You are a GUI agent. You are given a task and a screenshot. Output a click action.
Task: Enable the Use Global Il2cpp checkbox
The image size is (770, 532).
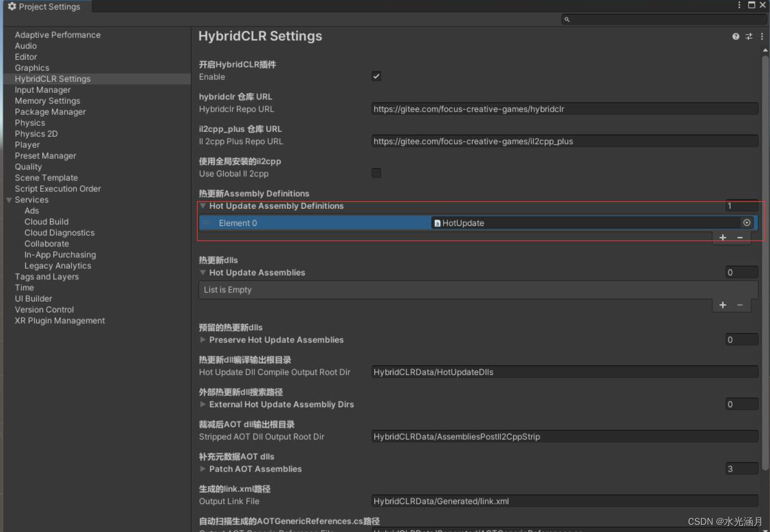(x=376, y=173)
